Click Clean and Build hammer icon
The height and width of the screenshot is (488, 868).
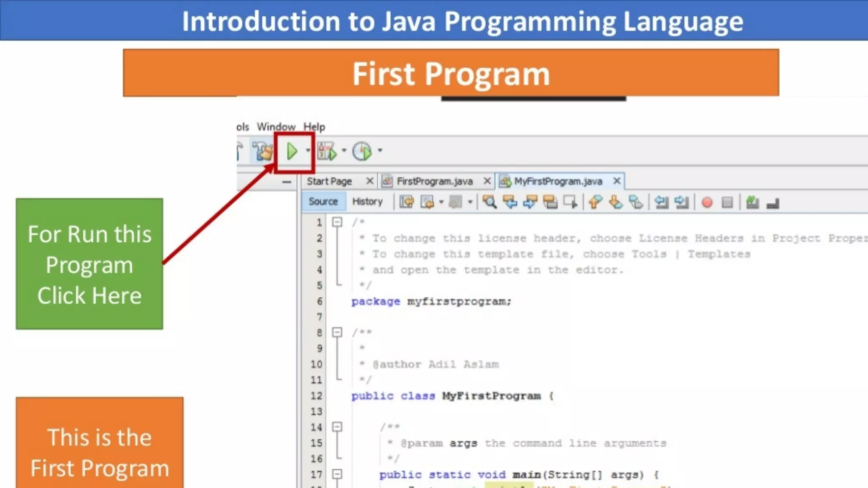click(x=263, y=151)
